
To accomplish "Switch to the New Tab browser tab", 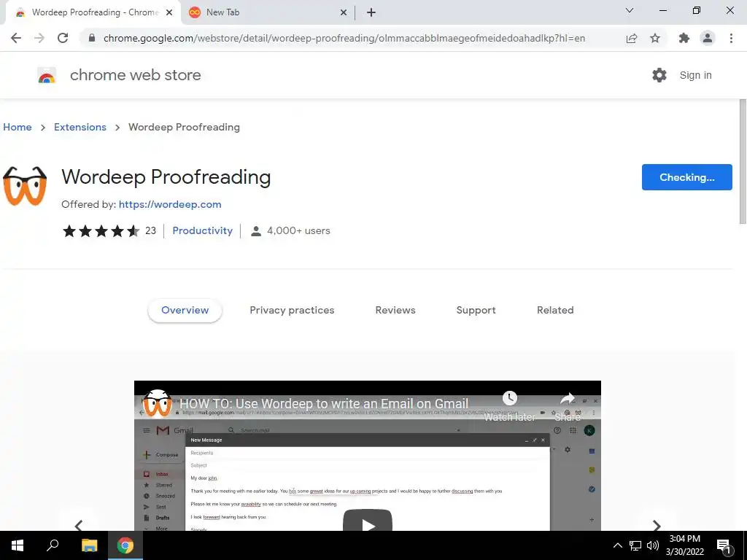I will 268,13.
